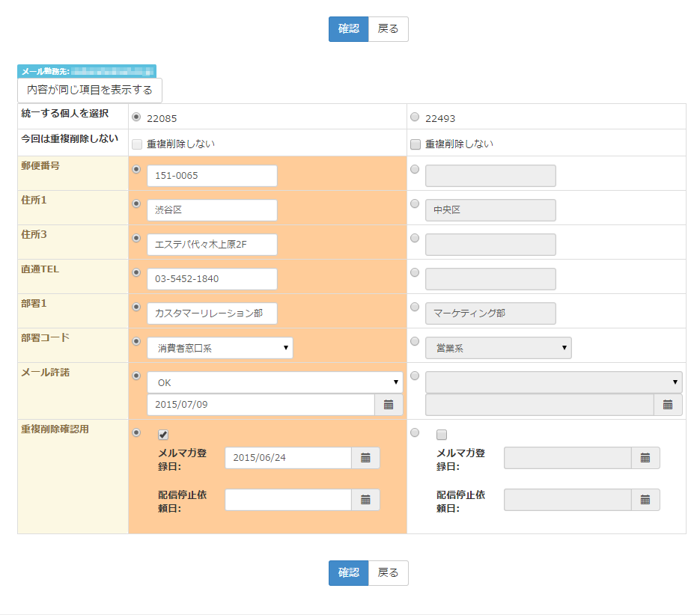Open calendar for 2015/07/09 mail permission date
The image size is (700, 615).
[x=389, y=405]
